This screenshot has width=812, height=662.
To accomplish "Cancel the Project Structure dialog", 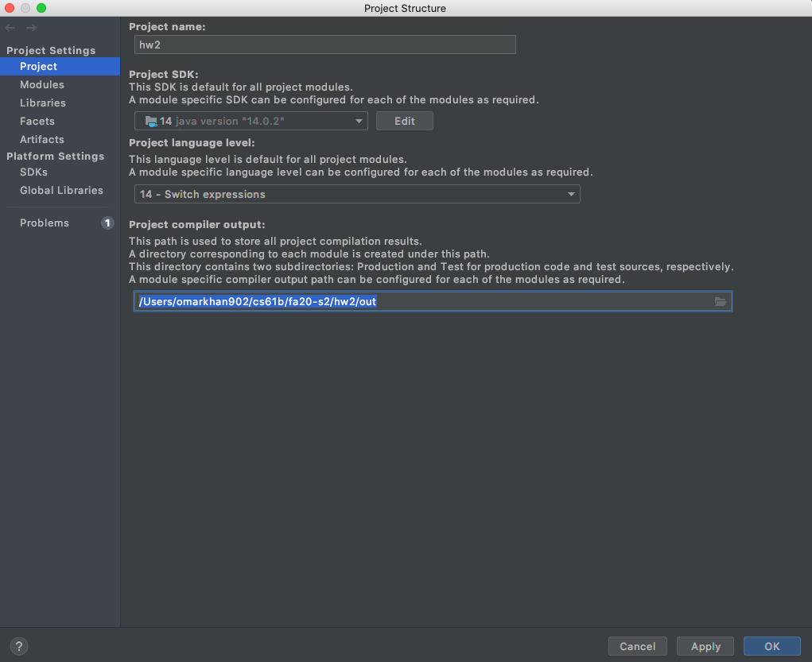I will tap(637, 646).
